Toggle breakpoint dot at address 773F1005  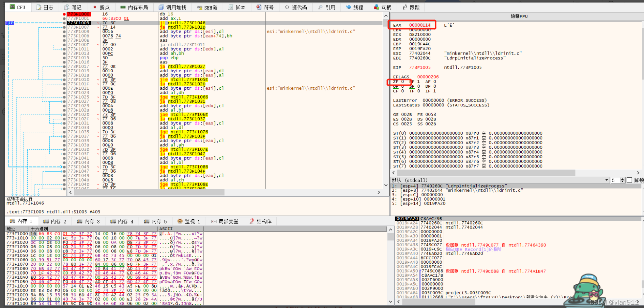pyautogui.click(x=64, y=23)
